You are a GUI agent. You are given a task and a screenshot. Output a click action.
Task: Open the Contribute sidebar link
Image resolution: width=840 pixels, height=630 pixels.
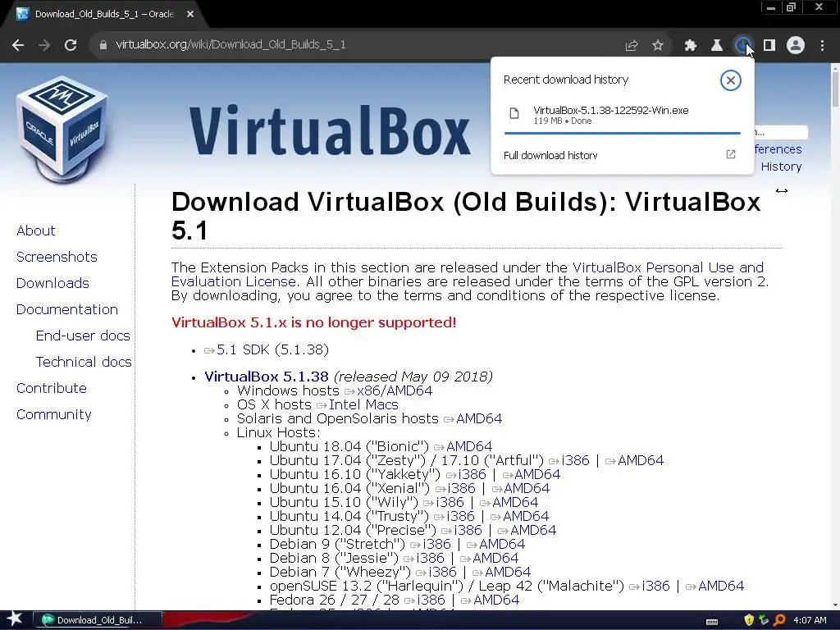(x=52, y=388)
